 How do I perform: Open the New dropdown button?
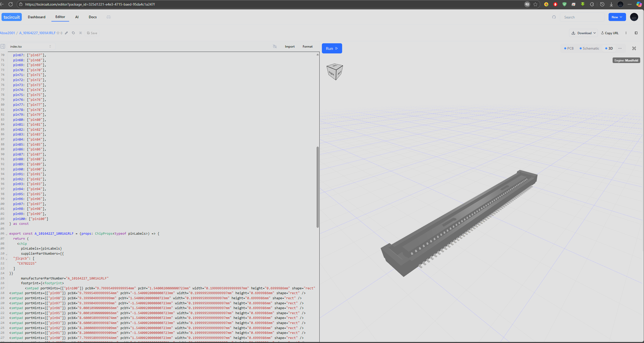[617, 17]
